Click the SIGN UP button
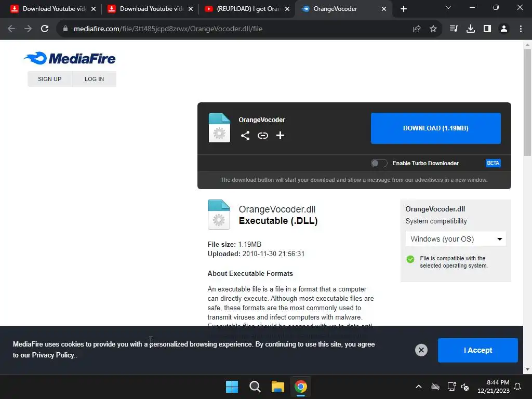 [x=49, y=79]
